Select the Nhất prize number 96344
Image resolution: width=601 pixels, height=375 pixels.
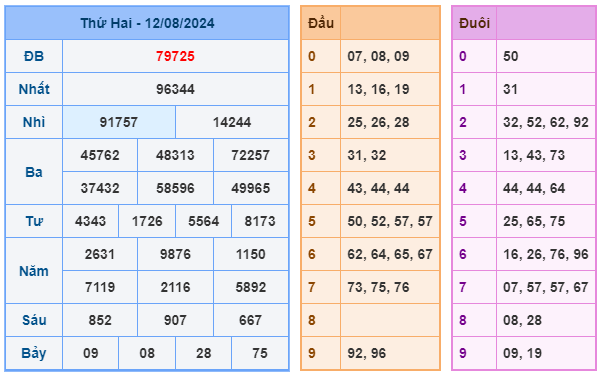(x=175, y=89)
